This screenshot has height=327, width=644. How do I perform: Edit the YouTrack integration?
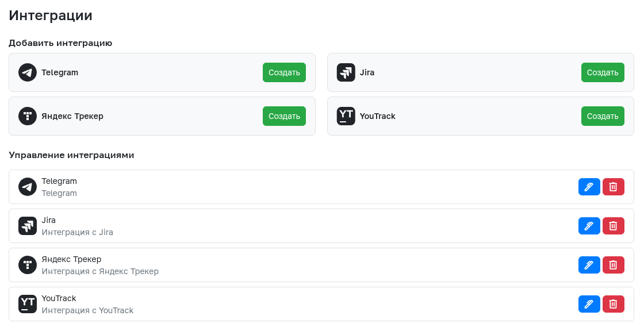589,304
